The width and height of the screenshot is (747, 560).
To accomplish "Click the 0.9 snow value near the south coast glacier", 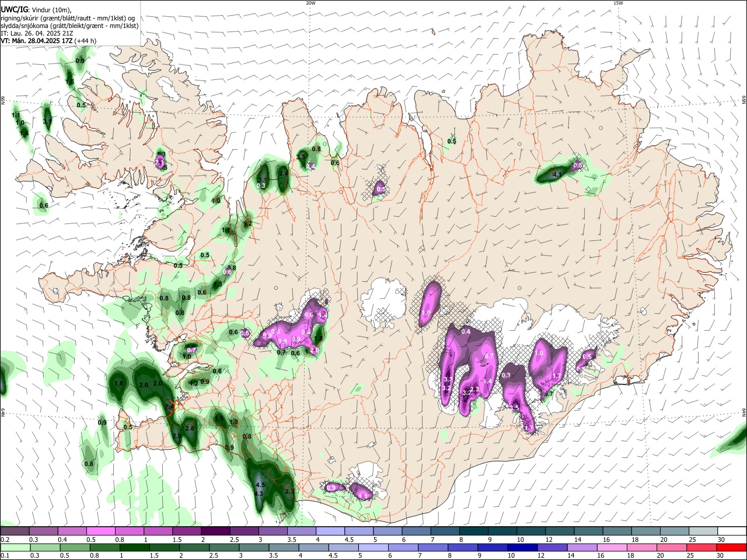I will pos(332,487).
